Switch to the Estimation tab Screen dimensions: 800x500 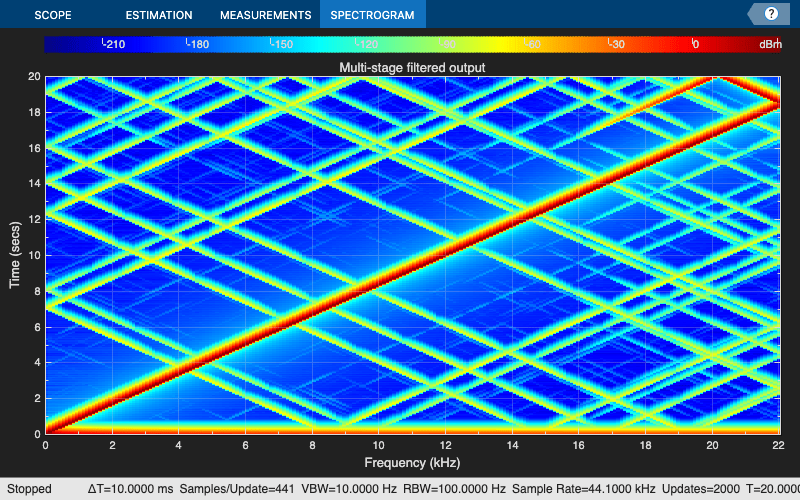(x=159, y=15)
